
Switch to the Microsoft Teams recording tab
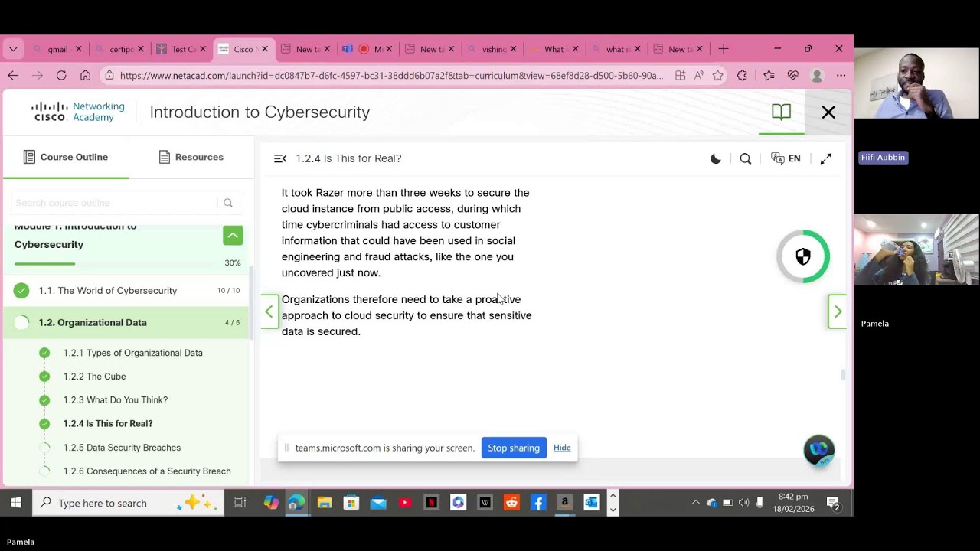pyautogui.click(x=367, y=49)
